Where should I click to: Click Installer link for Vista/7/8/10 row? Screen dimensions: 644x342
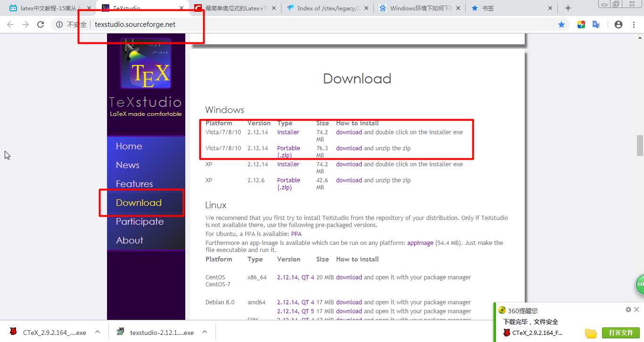pos(288,132)
